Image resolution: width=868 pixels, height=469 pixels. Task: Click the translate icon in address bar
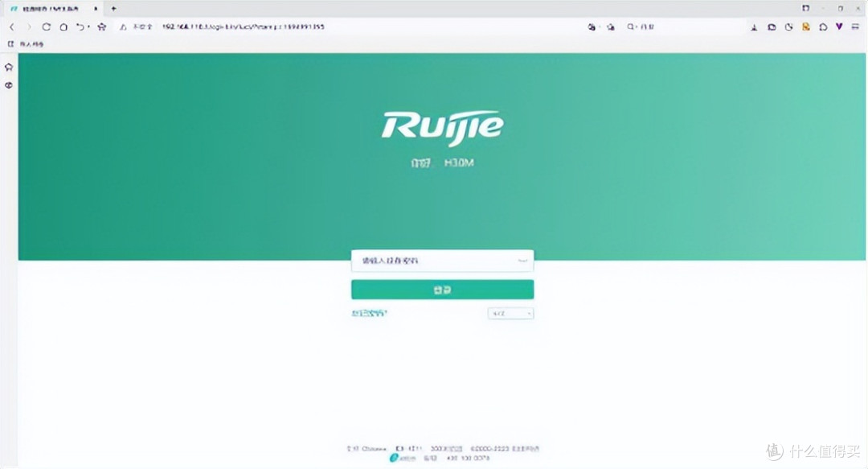click(x=592, y=27)
